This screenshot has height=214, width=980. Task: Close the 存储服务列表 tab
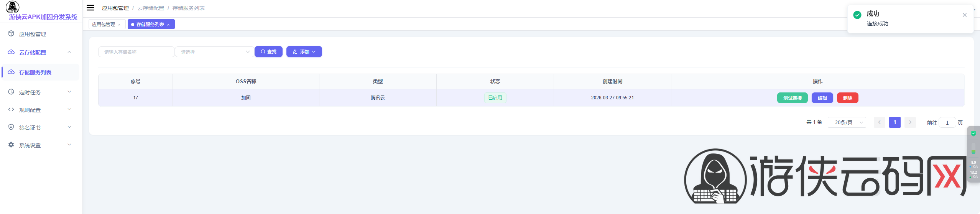click(168, 25)
